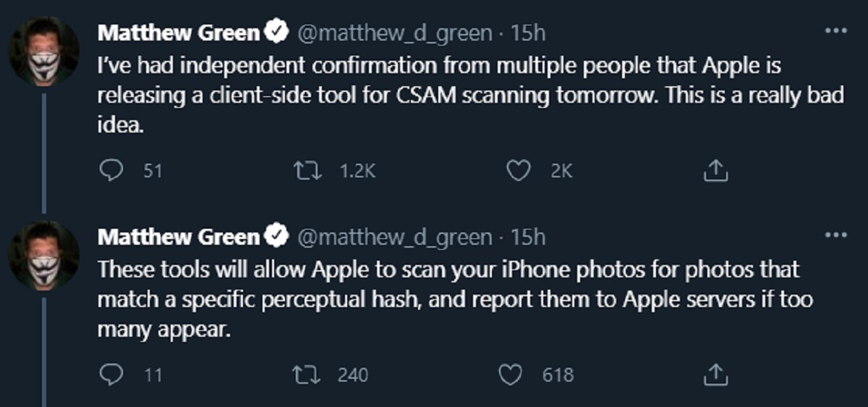Like the tweet with 2K likes
868x407 pixels.
518,170
